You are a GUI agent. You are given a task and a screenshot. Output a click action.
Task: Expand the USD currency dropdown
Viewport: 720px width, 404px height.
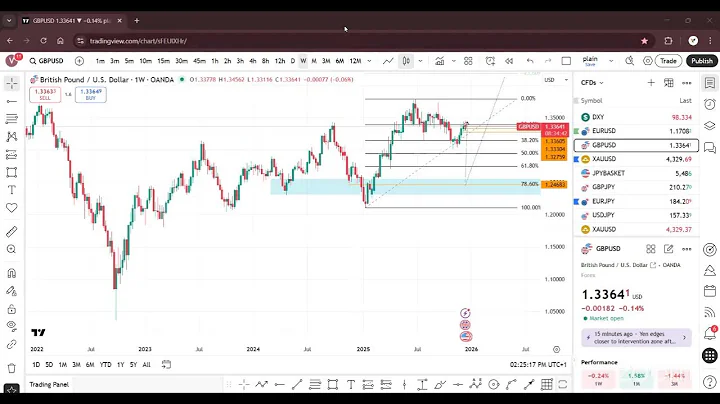coord(556,80)
